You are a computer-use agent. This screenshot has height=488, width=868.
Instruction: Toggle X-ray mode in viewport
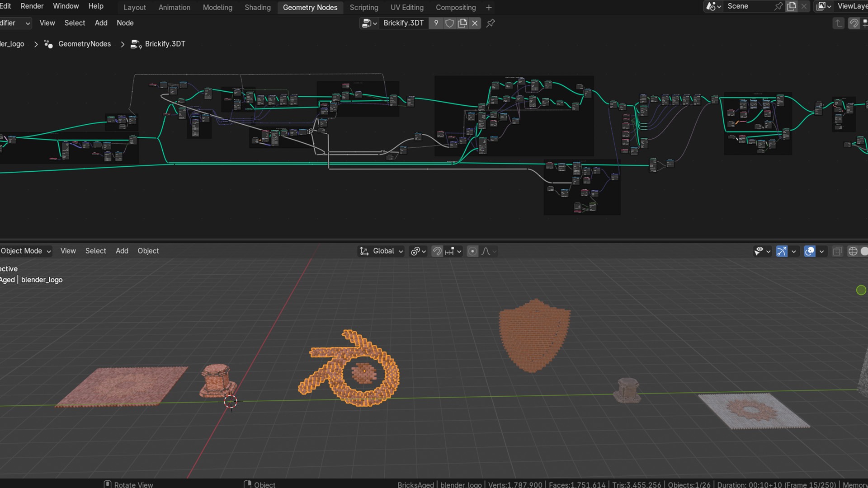[837, 251]
